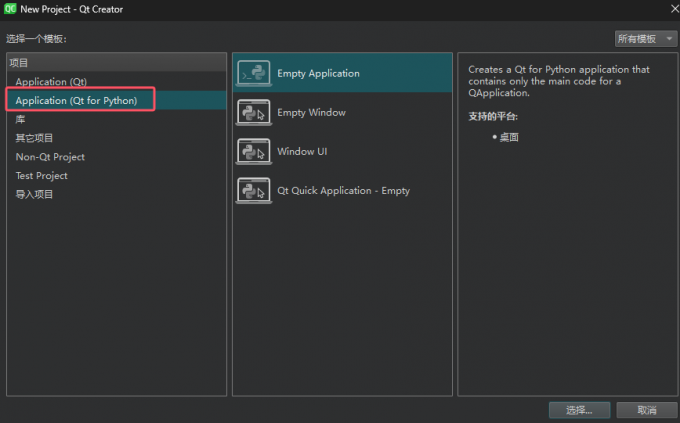The height and width of the screenshot is (423, 680).
Task: Select the Non-Qt Project category
Action: (x=50, y=157)
